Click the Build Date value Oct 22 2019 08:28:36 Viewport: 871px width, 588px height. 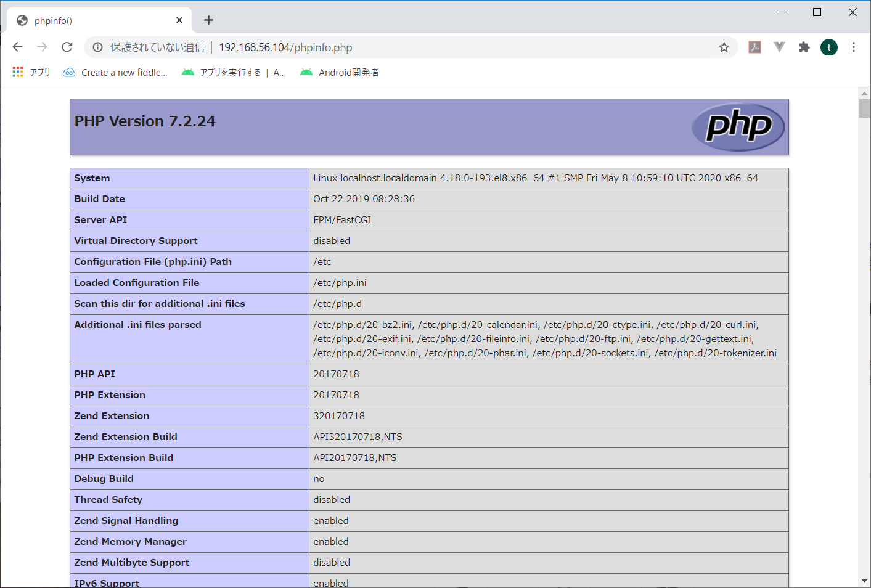point(364,199)
